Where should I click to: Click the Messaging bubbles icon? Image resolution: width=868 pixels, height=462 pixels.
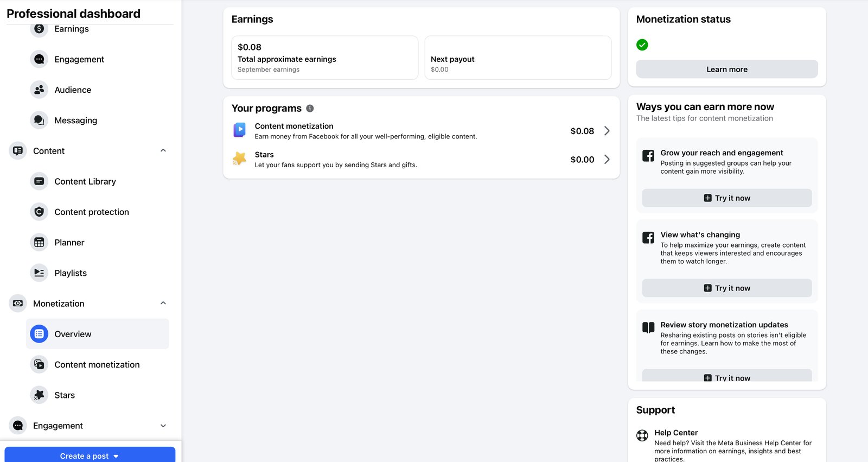pyautogui.click(x=39, y=121)
